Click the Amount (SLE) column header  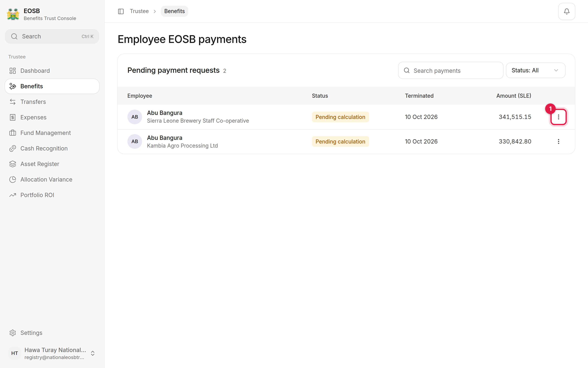tap(514, 96)
